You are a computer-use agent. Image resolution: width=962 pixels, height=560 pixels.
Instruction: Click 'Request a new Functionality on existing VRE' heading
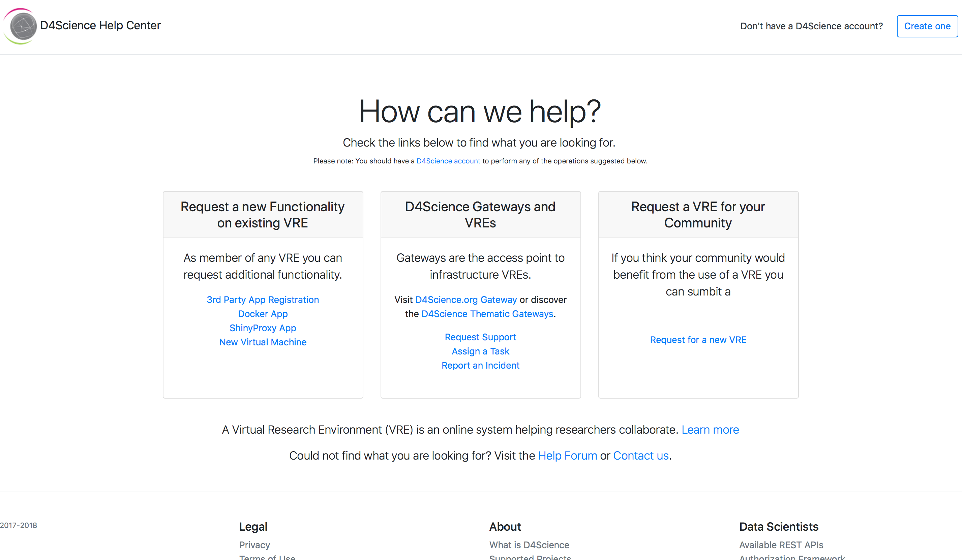263,215
